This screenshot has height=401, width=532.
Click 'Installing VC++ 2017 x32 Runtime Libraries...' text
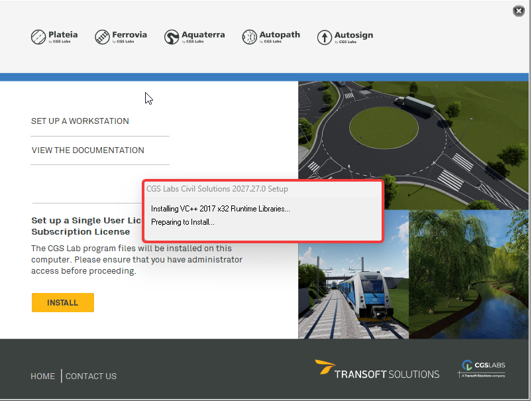221,209
